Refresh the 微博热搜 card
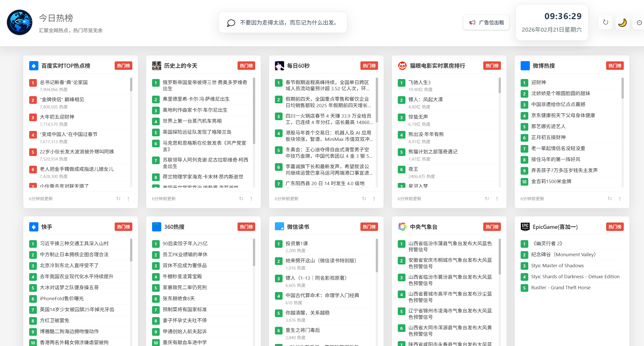Image resolution: width=644 pixels, height=346 pixels. pyautogui.click(x=610, y=198)
